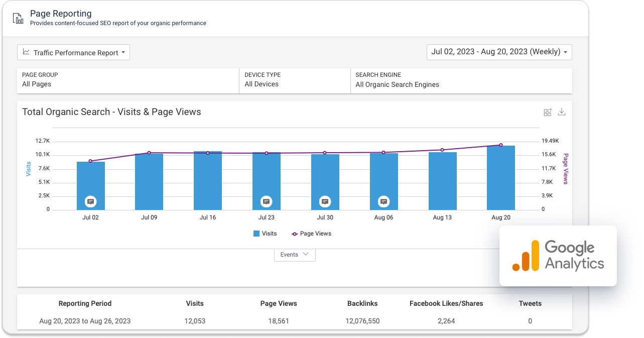Download the chart with the download icon
The width and height of the screenshot is (644, 338).
(x=562, y=112)
